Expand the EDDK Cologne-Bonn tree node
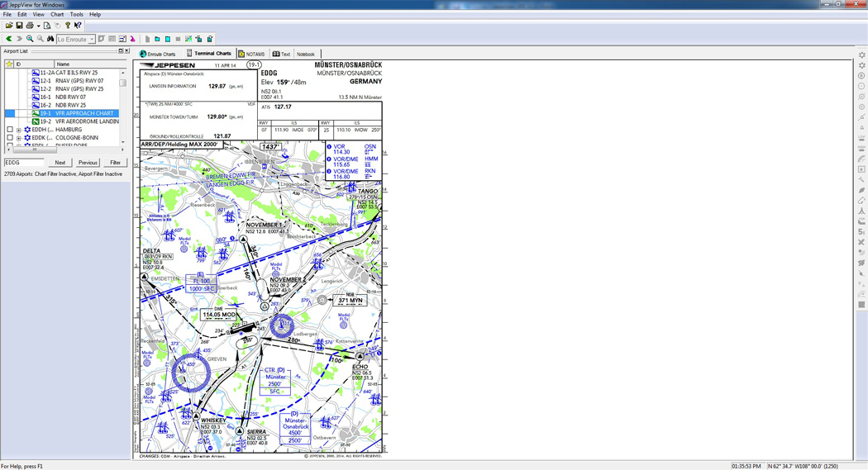Screen dimensions: 868x470 click(19, 138)
